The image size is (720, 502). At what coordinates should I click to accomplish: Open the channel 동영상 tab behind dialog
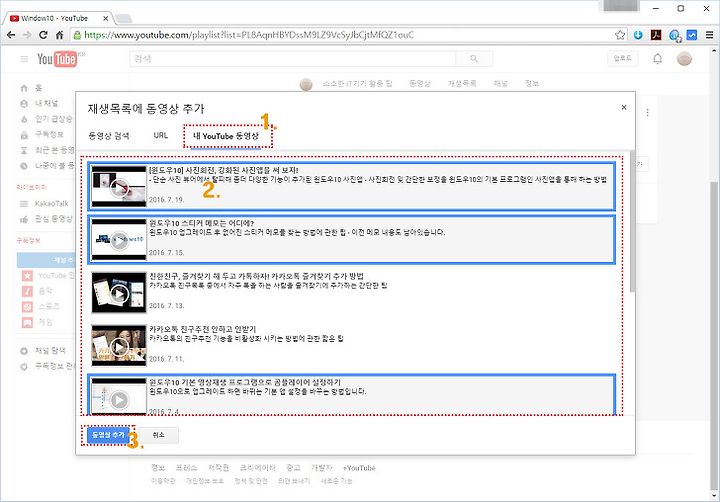[x=420, y=83]
